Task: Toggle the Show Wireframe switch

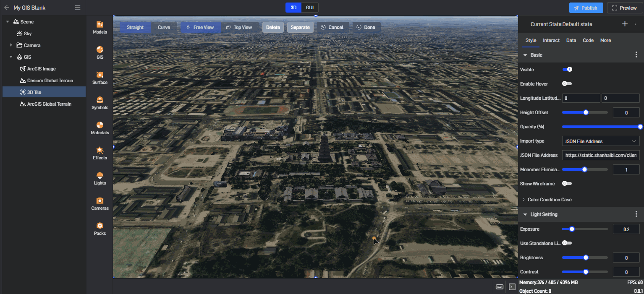Action: click(x=567, y=183)
